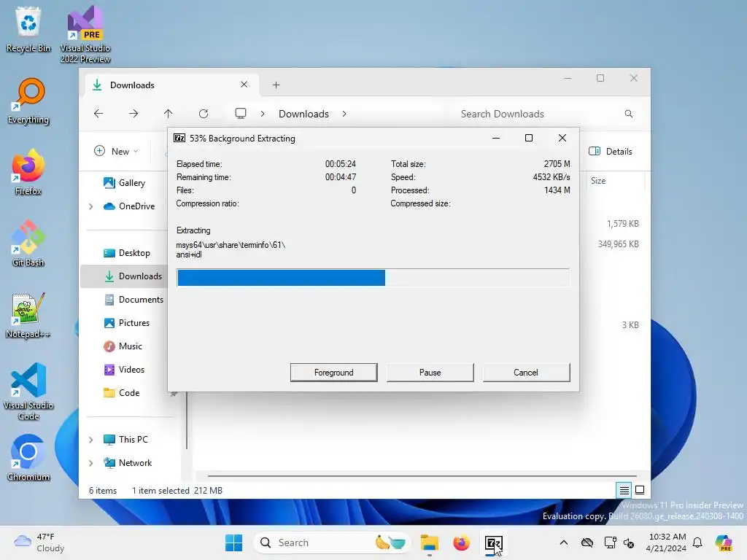The height and width of the screenshot is (560, 747).
Task: Switch to large thumbnails view layout
Action: tap(640, 490)
